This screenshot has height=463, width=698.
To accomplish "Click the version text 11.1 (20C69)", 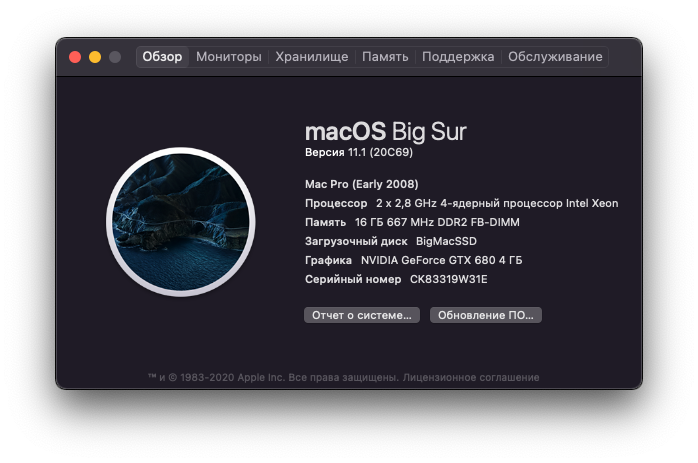I will click(380, 152).
